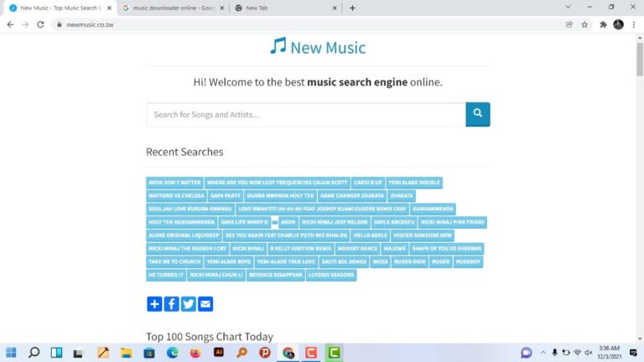This screenshot has width=644, height=362.
Task: Bookmark this page with the star icon
Action: pos(584,24)
